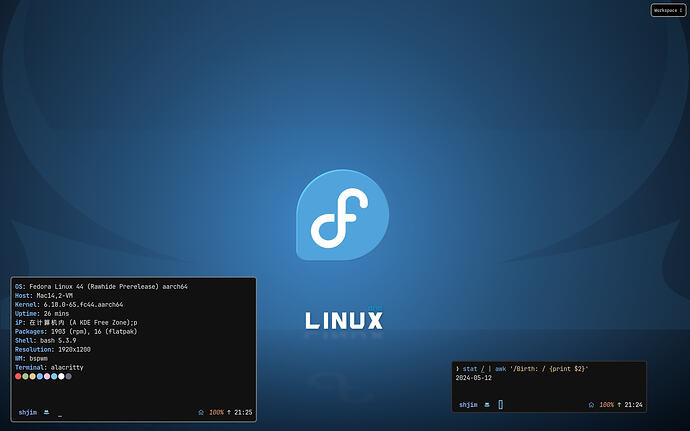Click the 100% battery indicator in right terminal

click(607, 404)
